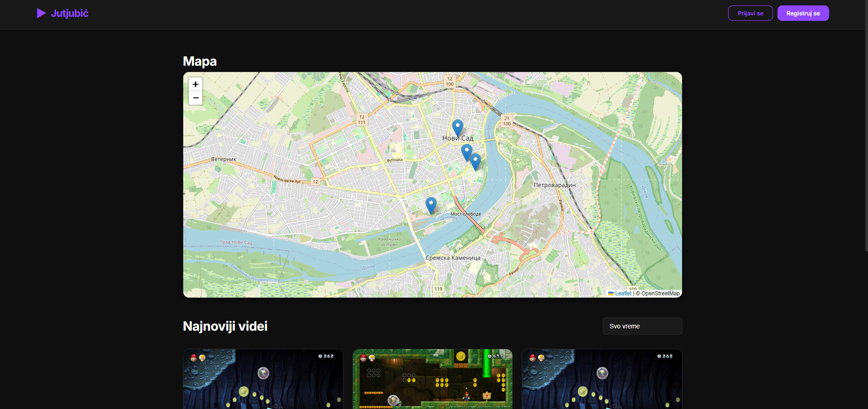This screenshot has width=868, height=409.
Task: Click the Jutjubić play-triangle logo icon
Action: (41, 13)
